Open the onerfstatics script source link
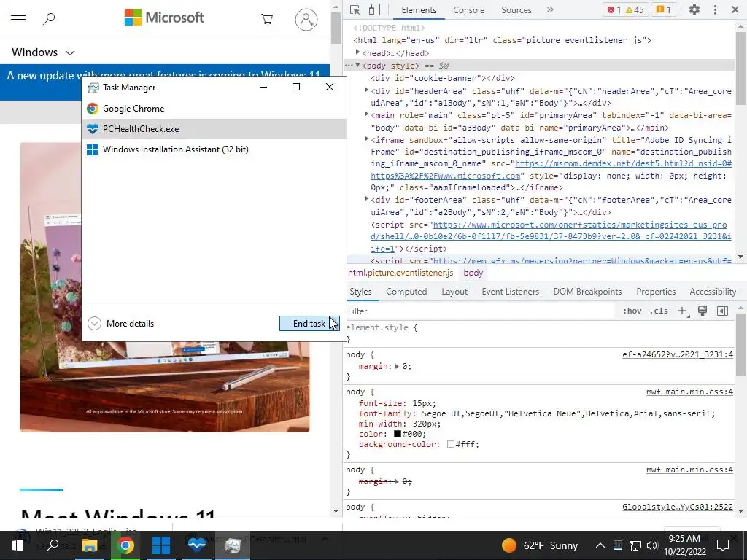747x560 pixels. pyautogui.click(x=551, y=236)
